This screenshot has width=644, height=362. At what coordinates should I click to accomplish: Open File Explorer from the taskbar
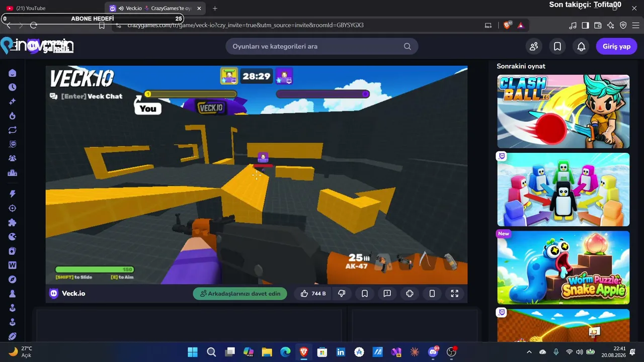267,352
